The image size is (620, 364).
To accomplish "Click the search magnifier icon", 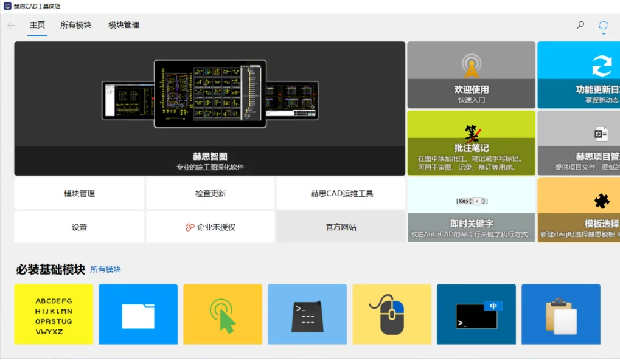I will click(579, 26).
